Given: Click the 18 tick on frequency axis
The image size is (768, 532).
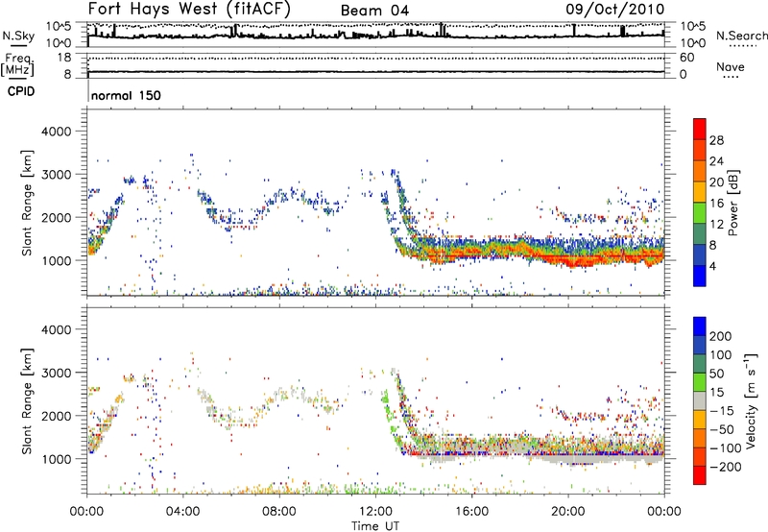Looking at the screenshot, I should [x=63, y=58].
